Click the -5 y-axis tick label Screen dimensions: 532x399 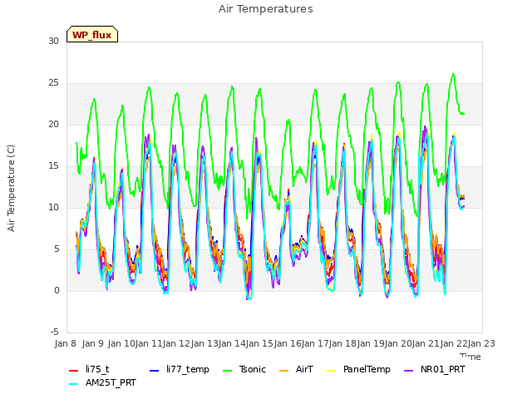pos(55,332)
